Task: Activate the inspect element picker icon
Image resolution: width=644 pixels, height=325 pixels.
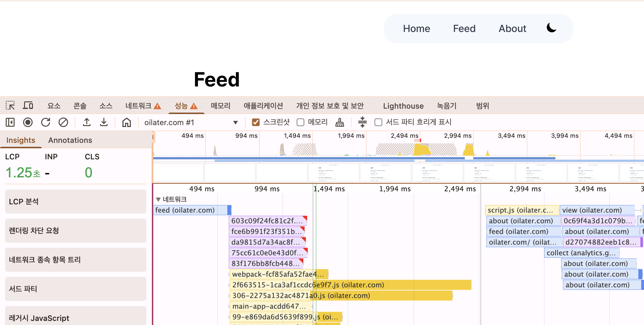Action: coord(10,105)
